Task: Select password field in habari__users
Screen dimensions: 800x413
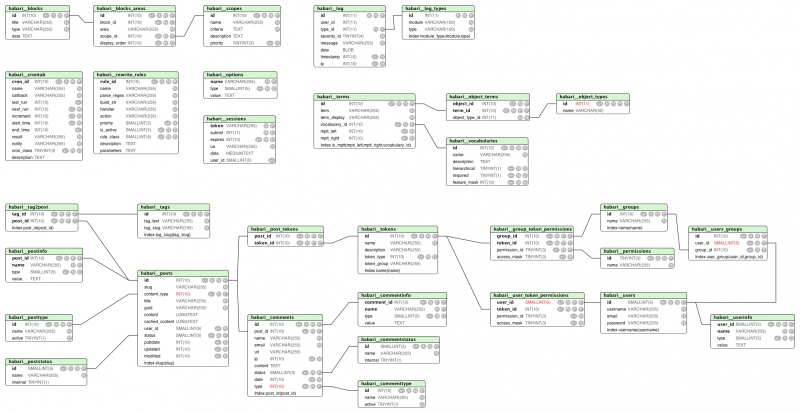Action: [x=643, y=323]
